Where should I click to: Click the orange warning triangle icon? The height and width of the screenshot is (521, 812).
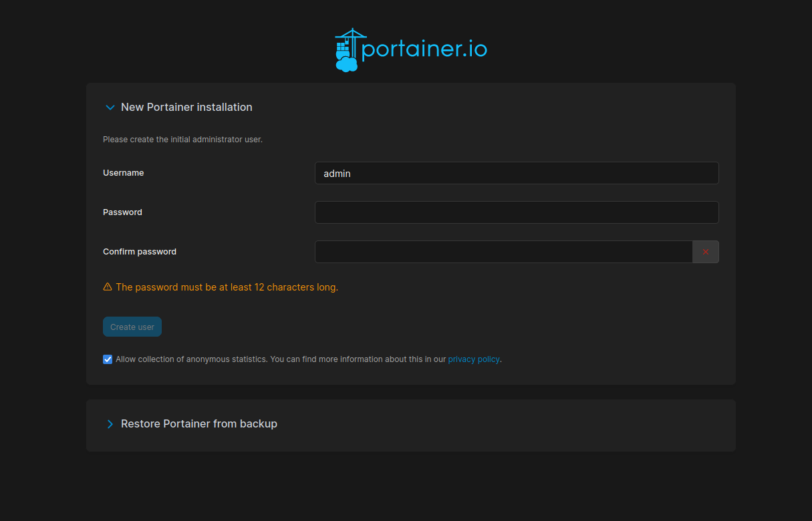tap(108, 287)
